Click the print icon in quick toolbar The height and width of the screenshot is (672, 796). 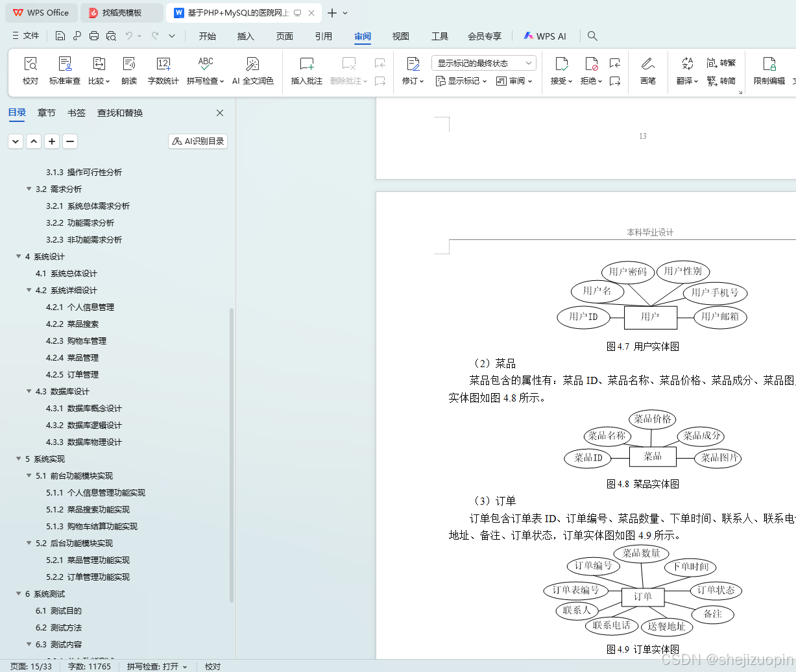coord(94,36)
